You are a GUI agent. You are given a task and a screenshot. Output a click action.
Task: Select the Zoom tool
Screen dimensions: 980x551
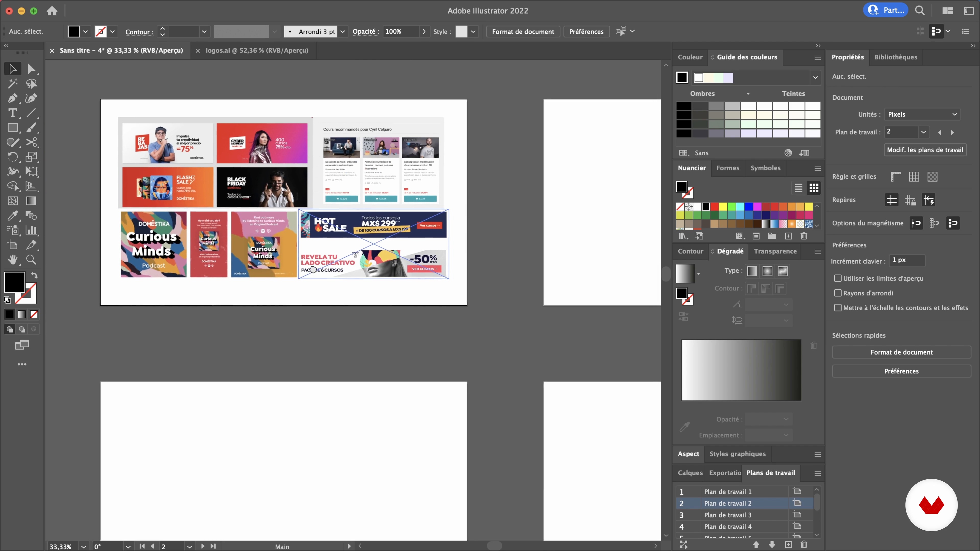point(31,260)
